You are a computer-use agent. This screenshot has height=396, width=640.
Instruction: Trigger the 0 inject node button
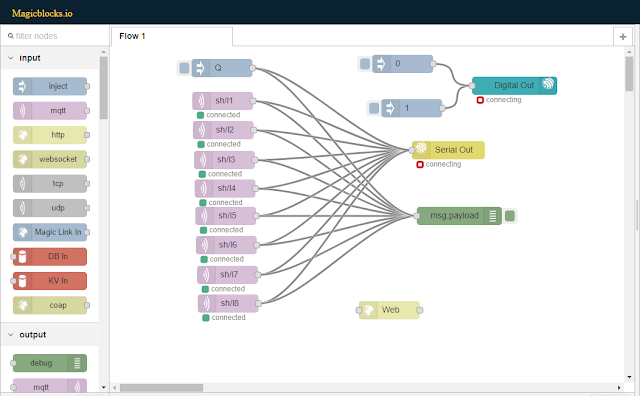(x=365, y=64)
